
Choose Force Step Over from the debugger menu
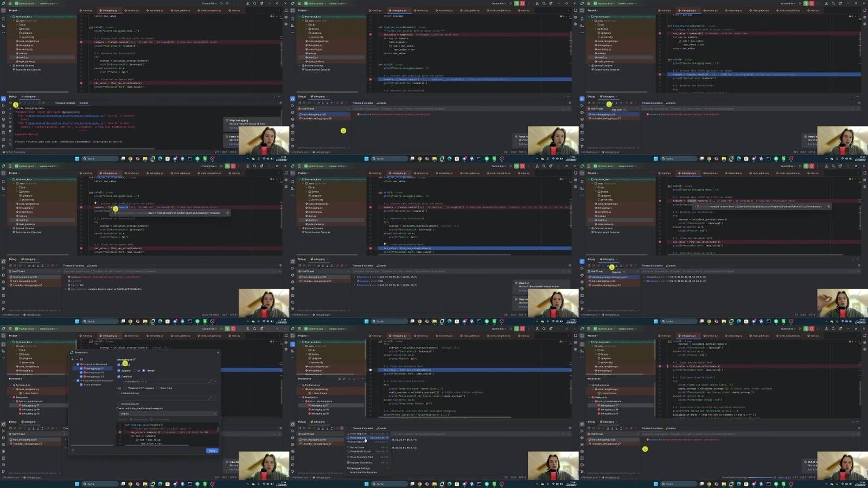pos(368,434)
